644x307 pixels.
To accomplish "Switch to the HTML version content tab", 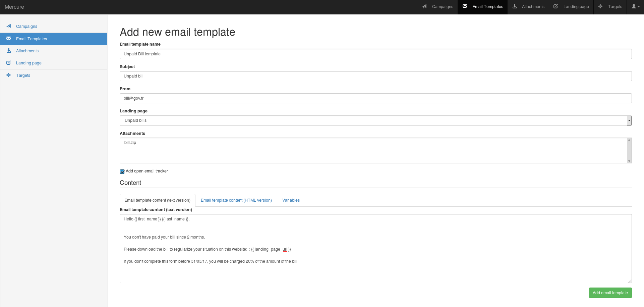I will pyautogui.click(x=236, y=200).
